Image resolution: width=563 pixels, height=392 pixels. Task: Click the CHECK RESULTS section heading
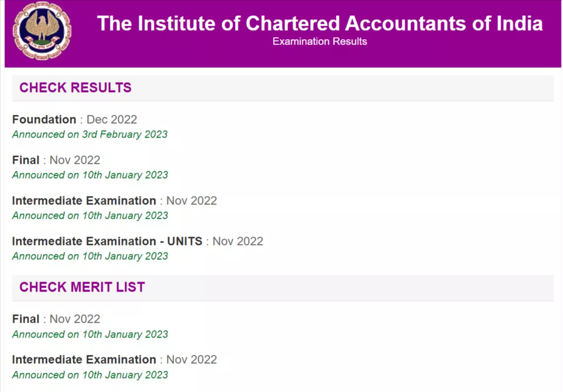pos(75,88)
